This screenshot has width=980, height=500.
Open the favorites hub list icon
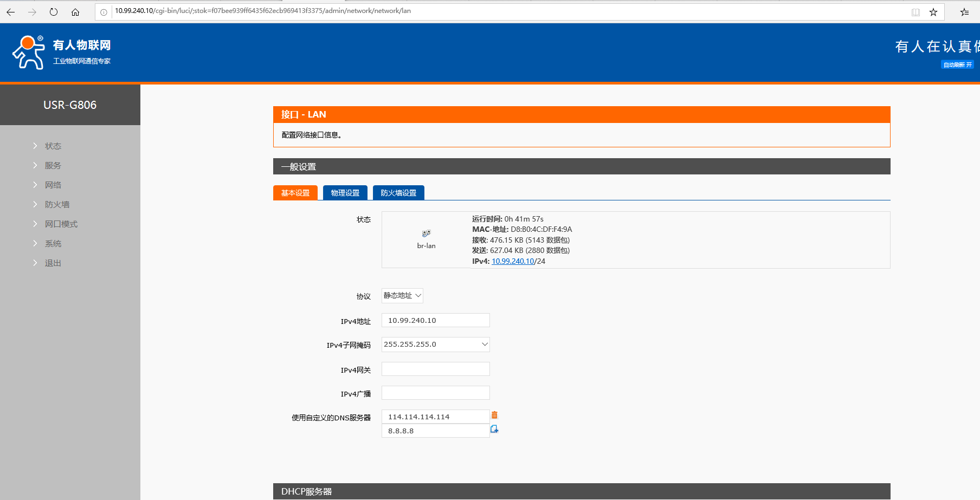point(964,12)
